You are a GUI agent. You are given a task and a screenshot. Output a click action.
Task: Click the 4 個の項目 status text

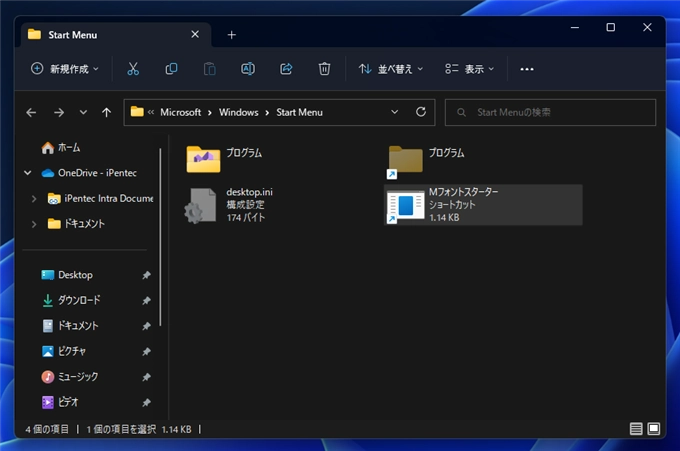point(47,429)
